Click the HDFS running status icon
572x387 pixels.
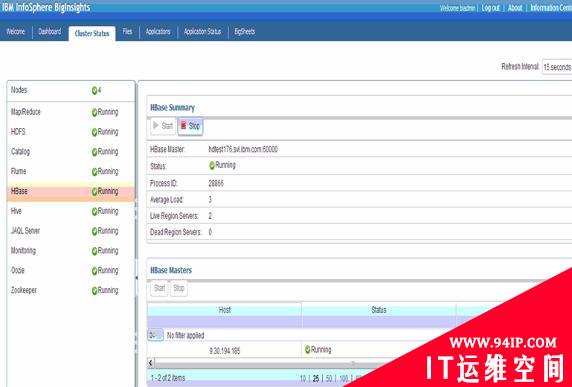click(x=94, y=132)
